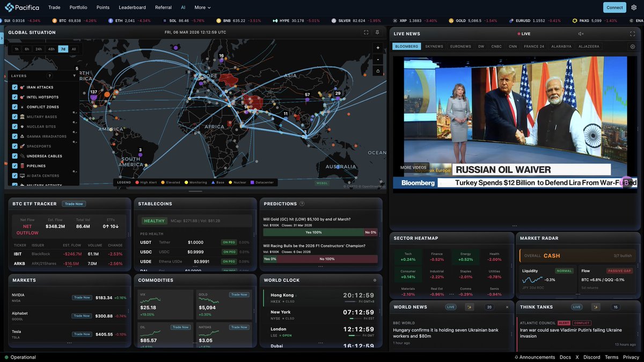This screenshot has height=362, width=644.
Task: Toggle the Undersea Cables layer checkbox
Action: pos(14,156)
